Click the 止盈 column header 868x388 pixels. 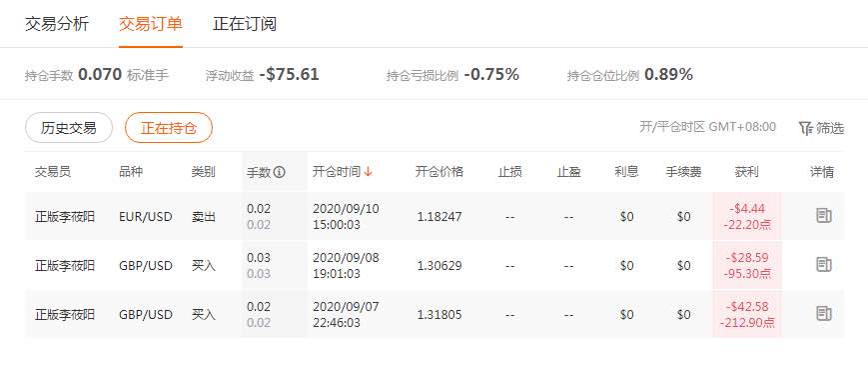(x=568, y=172)
